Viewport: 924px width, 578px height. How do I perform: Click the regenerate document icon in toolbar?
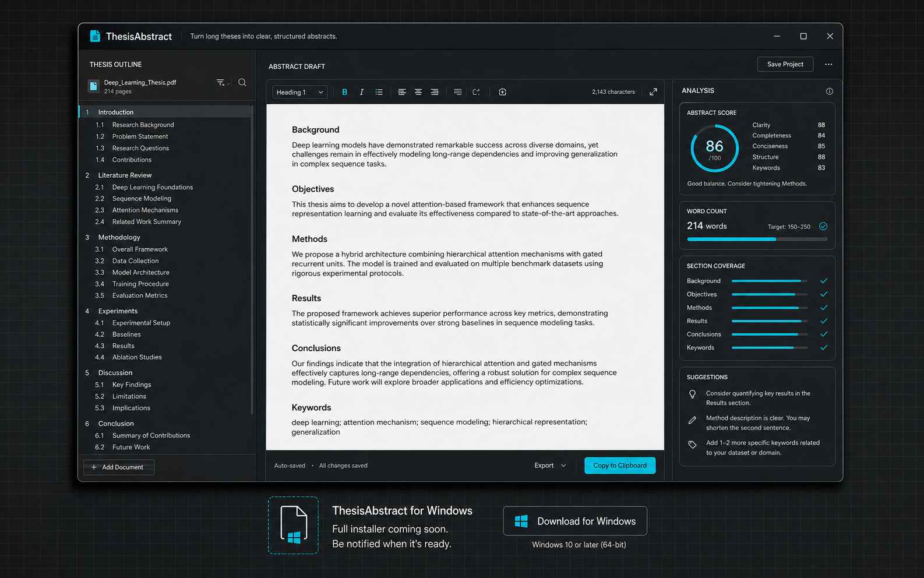503,92
